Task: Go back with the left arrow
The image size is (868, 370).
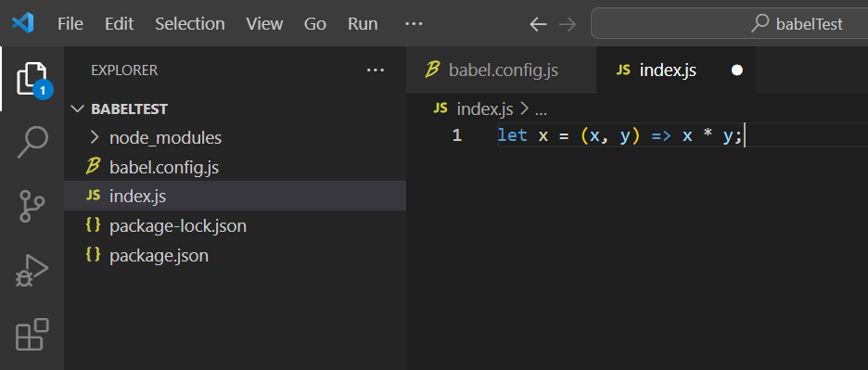Action: pyautogui.click(x=538, y=24)
